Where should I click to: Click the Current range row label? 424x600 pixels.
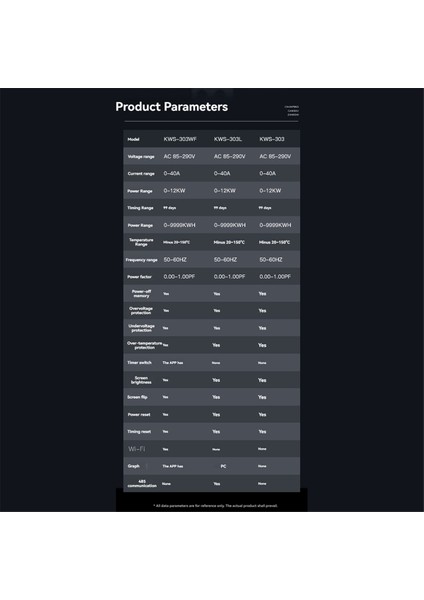pos(141,174)
